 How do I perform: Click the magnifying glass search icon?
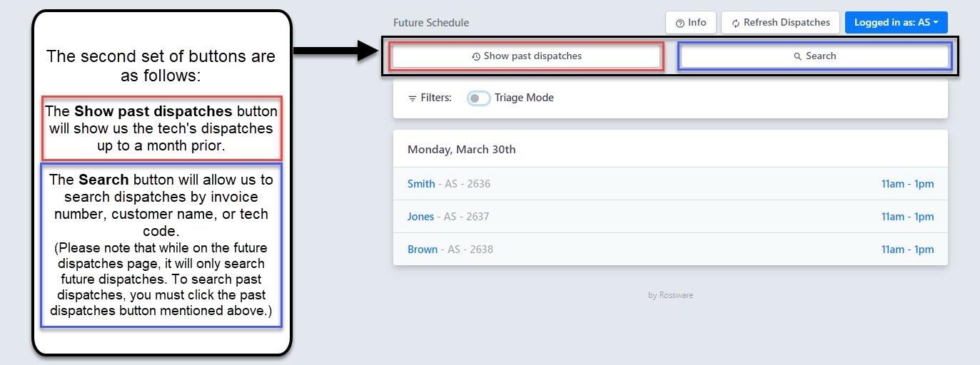coord(798,56)
